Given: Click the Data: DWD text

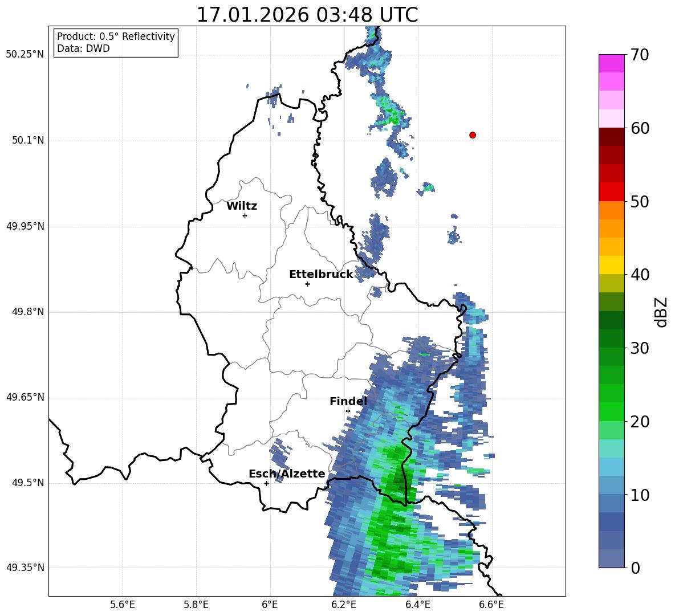Looking at the screenshot, I should point(83,48).
